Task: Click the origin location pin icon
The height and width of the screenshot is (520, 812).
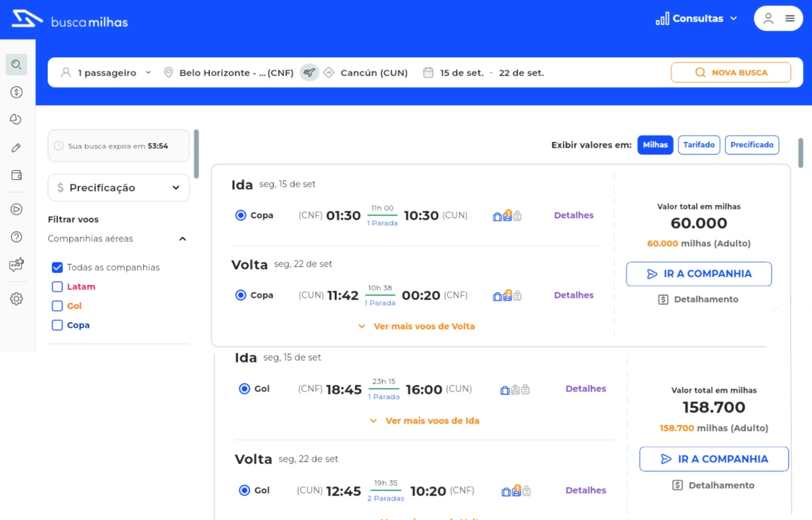Action: point(168,73)
